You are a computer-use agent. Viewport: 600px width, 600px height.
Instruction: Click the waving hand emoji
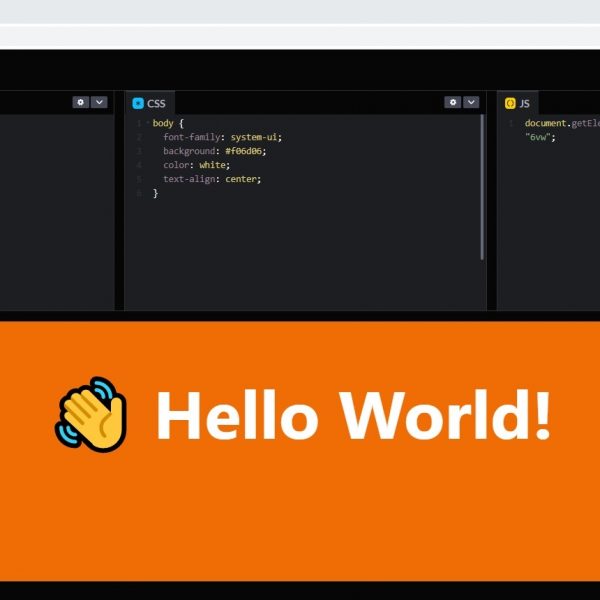tap(90, 412)
